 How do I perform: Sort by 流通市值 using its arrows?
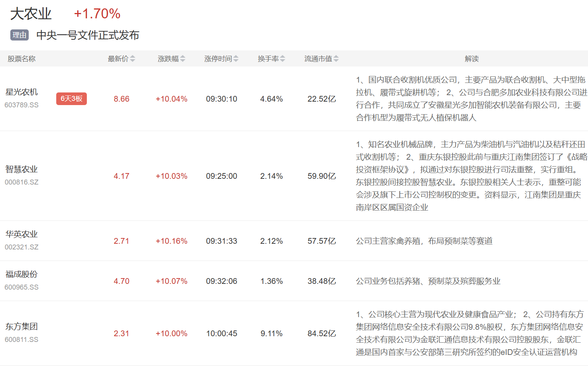(336, 59)
